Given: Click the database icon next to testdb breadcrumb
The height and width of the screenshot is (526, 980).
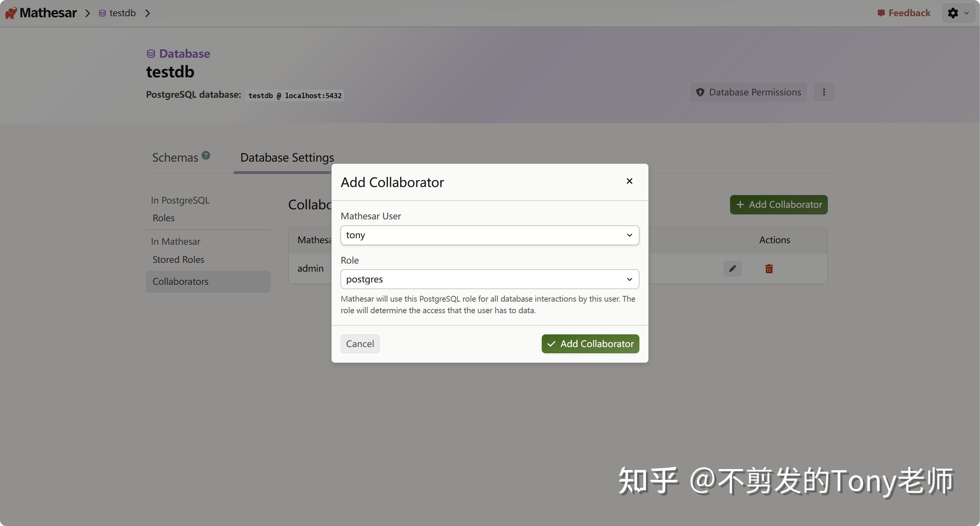Looking at the screenshot, I should pyautogui.click(x=101, y=13).
